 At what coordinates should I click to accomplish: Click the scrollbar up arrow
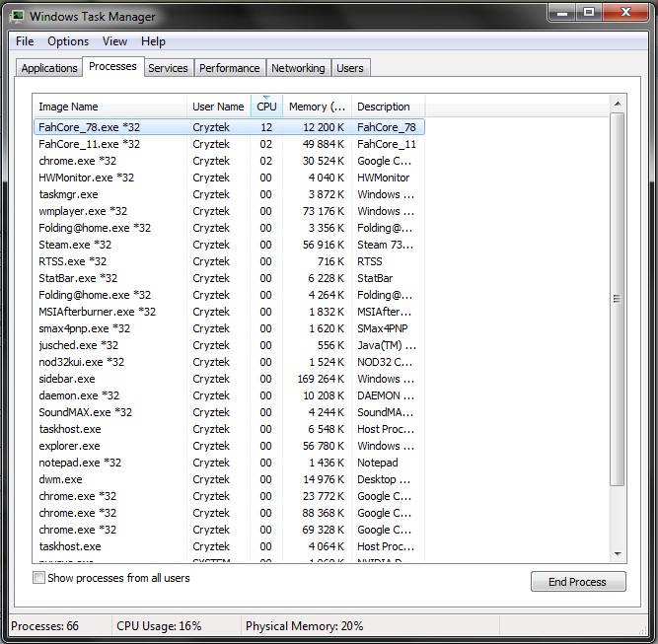pyautogui.click(x=618, y=104)
